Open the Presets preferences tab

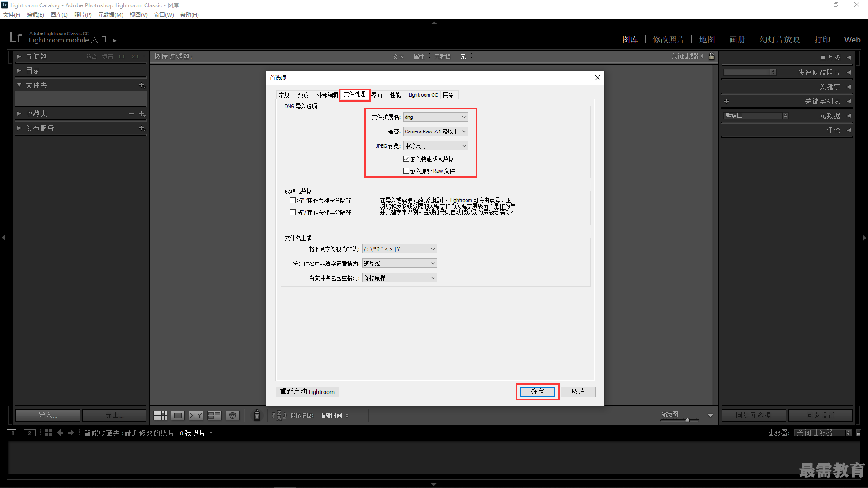tap(303, 95)
